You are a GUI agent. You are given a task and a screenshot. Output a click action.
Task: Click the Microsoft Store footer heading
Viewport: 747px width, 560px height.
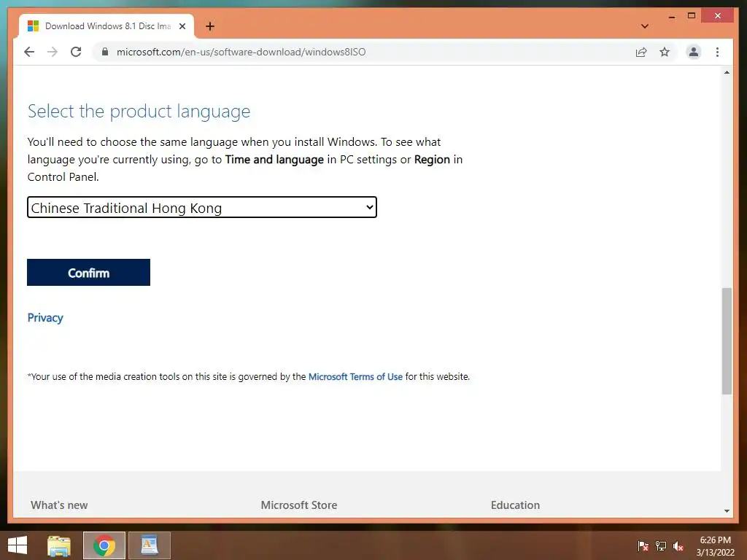click(298, 505)
